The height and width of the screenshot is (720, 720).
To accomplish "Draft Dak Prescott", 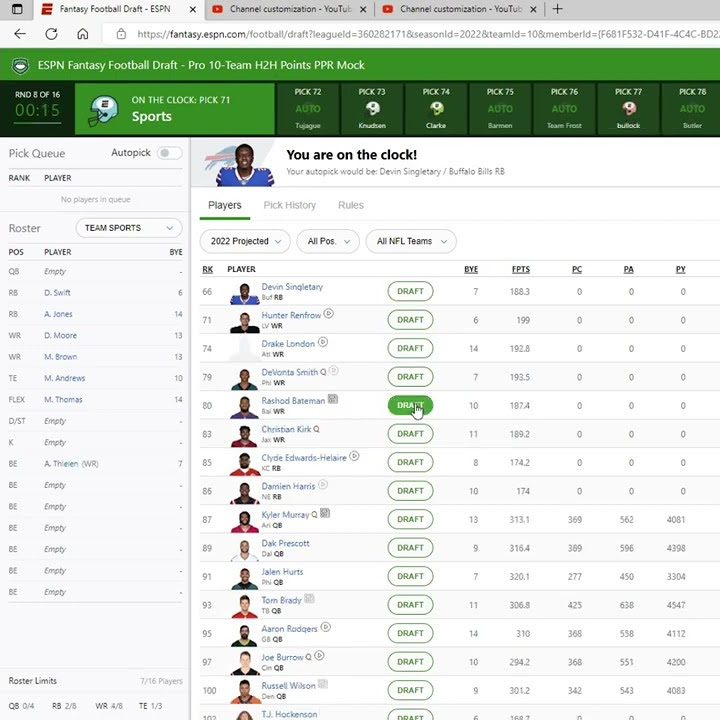I will 411,548.
